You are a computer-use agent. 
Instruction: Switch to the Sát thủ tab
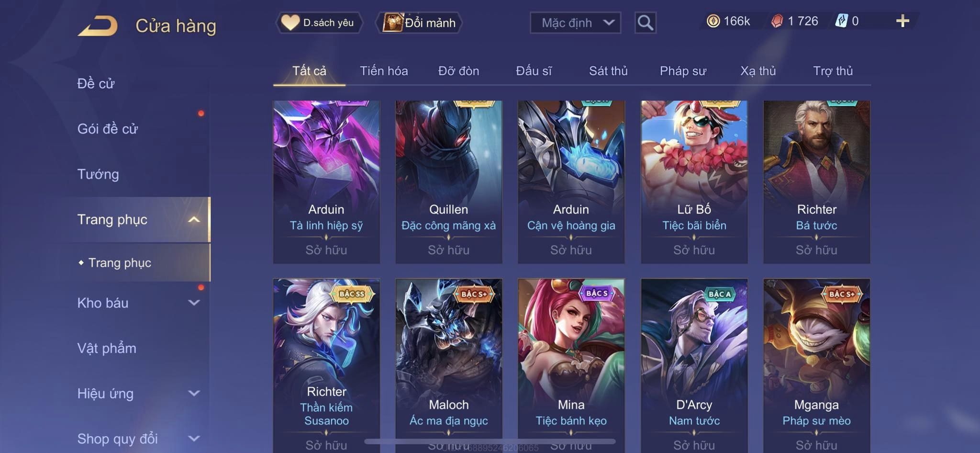pos(608,71)
